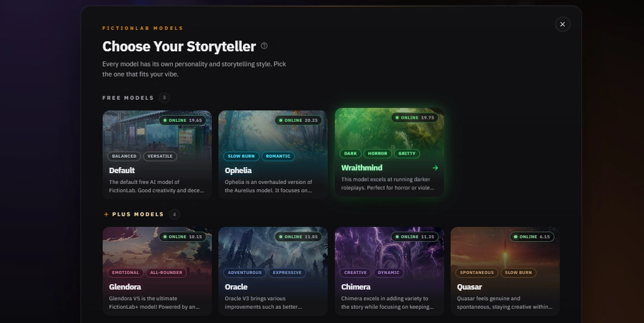Read the Ophelia description about Aurelius model
This screenshot has height=323, width=644.
268,186
